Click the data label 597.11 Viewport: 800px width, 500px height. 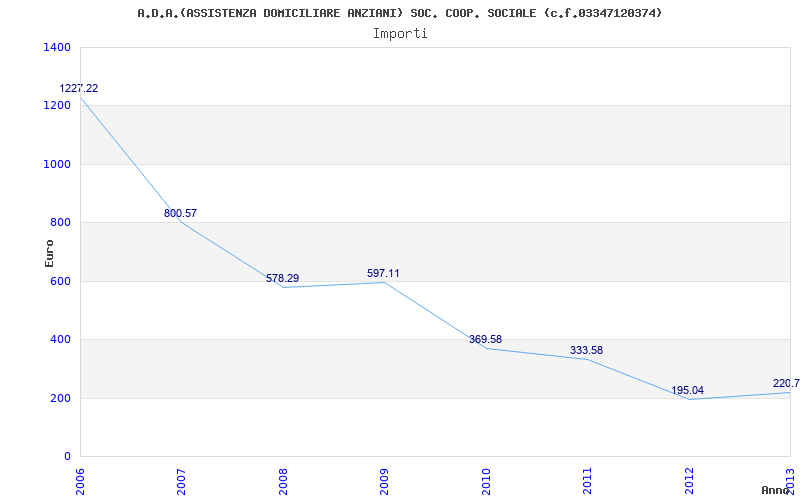(383, 273)
